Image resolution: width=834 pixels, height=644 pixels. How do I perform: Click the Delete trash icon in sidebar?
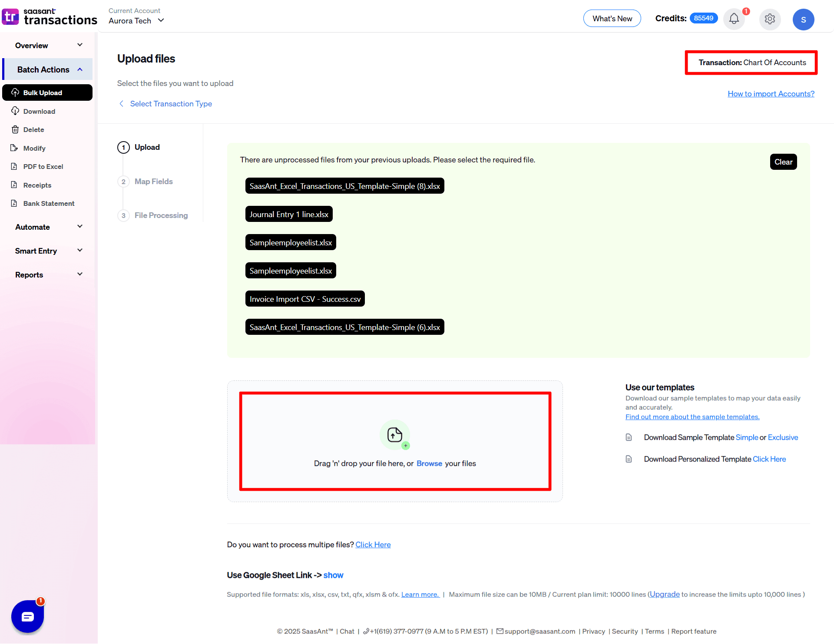tap(15, 129)
